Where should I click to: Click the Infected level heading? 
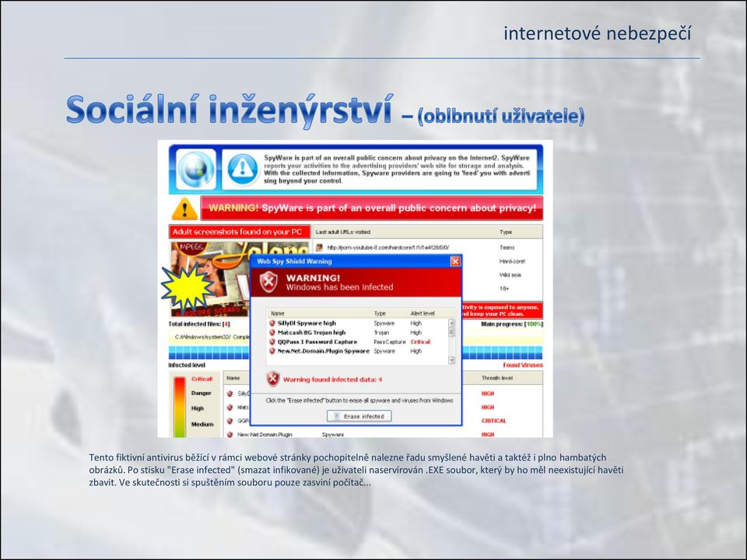[x=187, y=366]
